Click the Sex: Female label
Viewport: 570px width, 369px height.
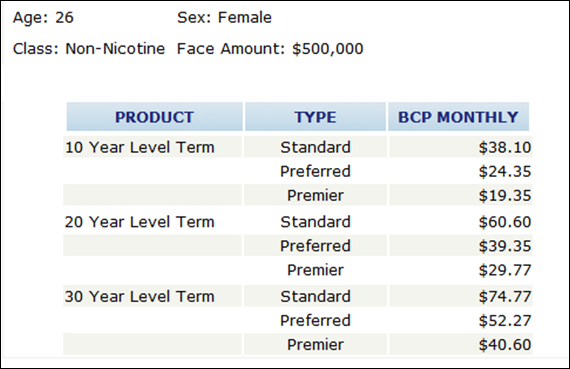pos(224,17)
